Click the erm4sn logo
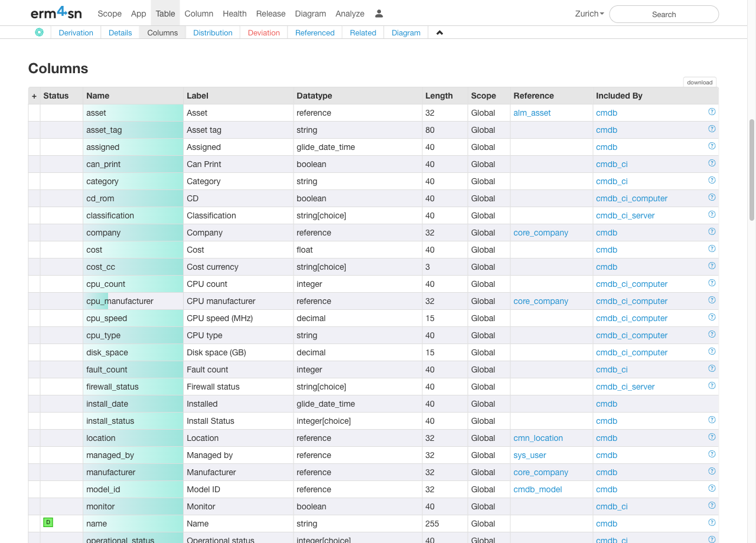This screenshot has height=543, width=756. [x=56, y=14]
